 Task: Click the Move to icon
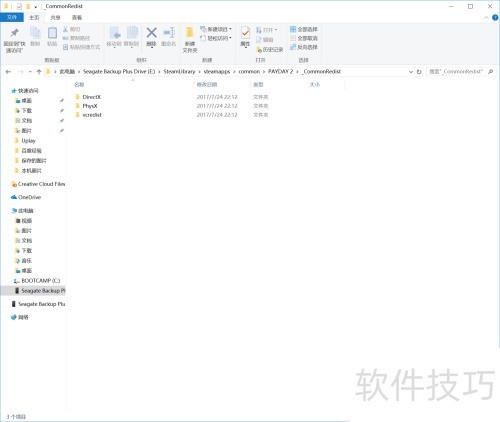click(x=115, y=33)
